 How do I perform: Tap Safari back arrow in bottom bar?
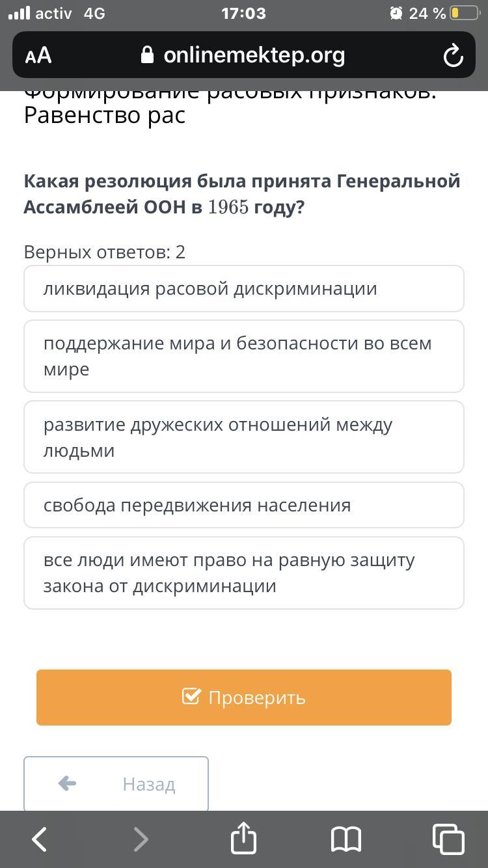pyautogui.click(x=39, y=839)
